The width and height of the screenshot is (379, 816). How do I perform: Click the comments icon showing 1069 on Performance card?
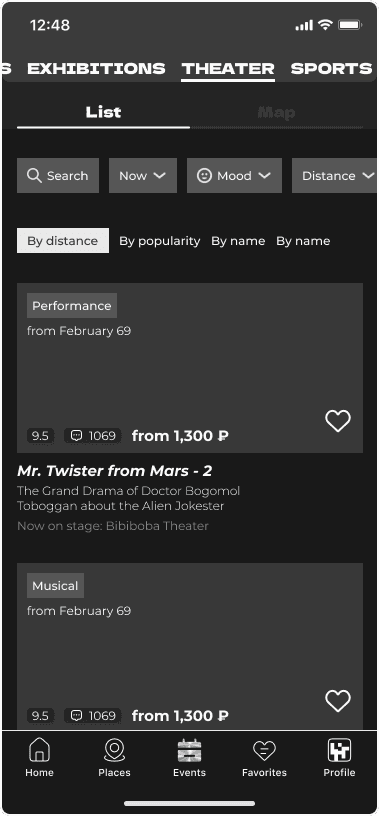tap(77, 436)
